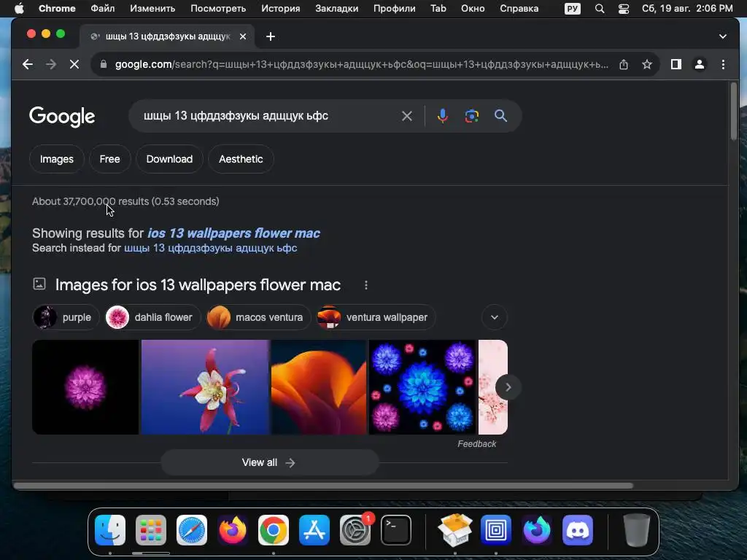
Task: Search instead for original Cyrillic query
Action: pyautogui.click(x=211, y=248)
